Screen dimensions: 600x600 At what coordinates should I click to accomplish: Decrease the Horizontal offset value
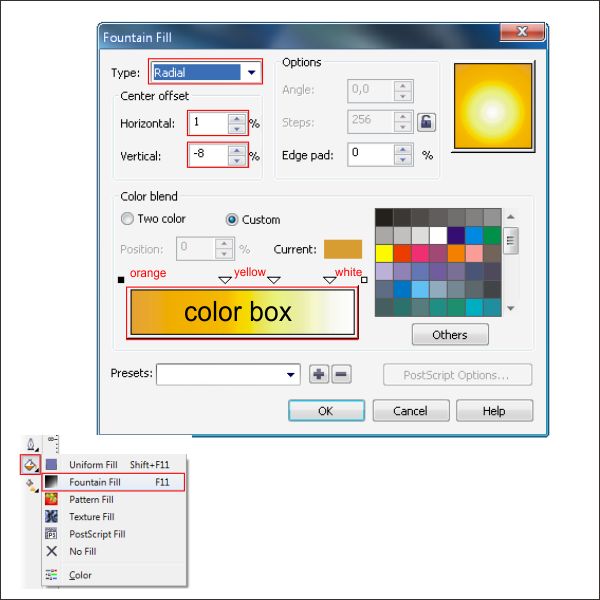pos(237,129)
